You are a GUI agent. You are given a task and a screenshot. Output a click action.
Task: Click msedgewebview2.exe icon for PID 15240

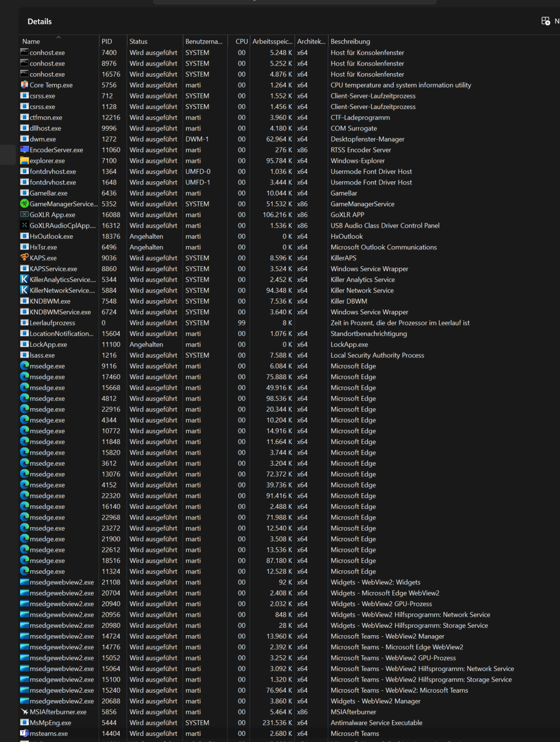[24, 690]
